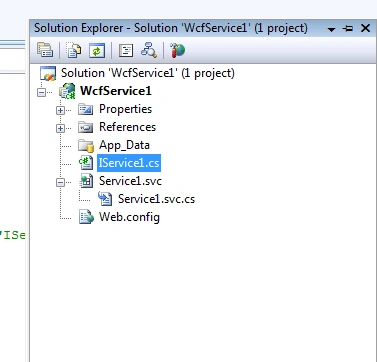The image size is (377, 362).
Task: Select the Service1.svc.cs code-behind file
Action: tap(156, 199)
